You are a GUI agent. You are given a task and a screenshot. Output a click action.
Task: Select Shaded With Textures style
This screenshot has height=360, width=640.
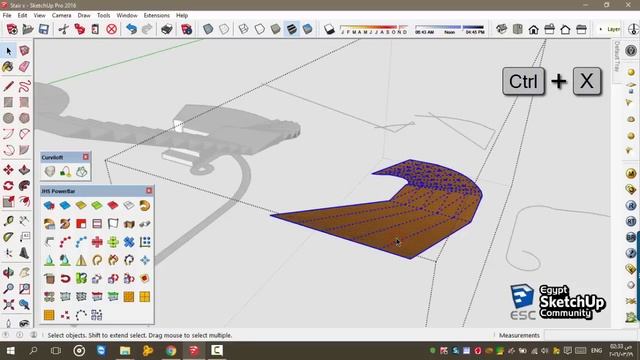click(x=291, y=29)
